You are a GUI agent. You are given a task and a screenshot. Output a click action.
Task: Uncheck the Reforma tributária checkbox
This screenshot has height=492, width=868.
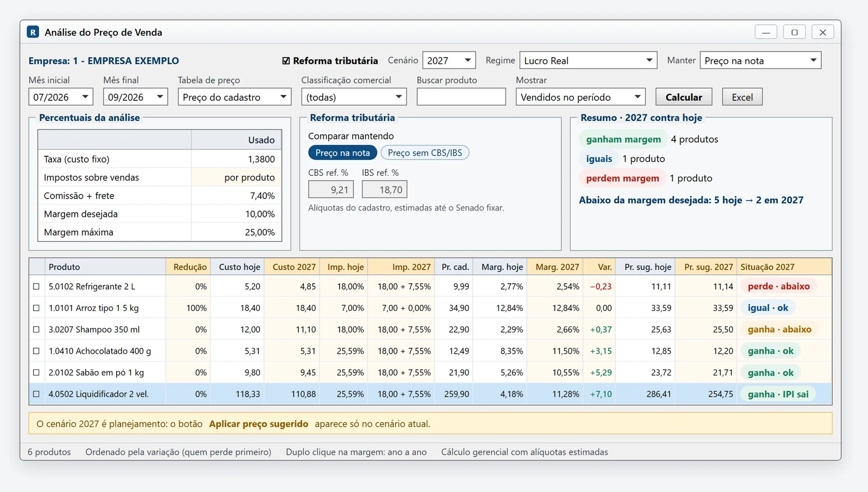286,61
